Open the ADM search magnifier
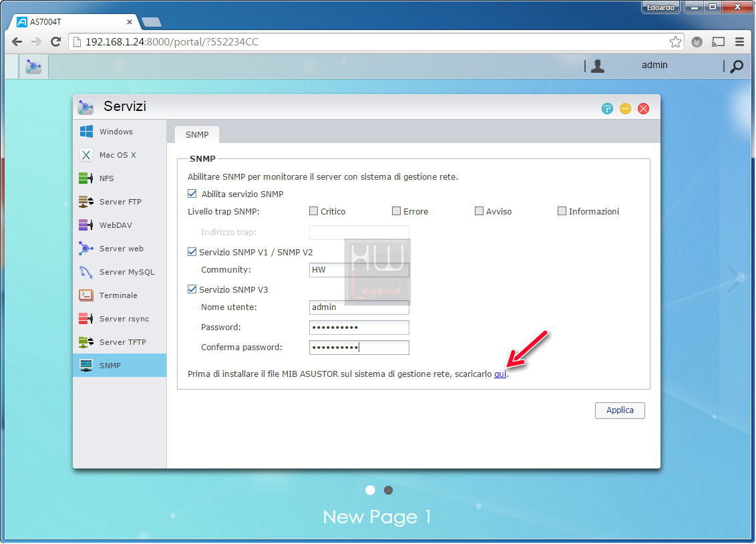The height and width of the screenshot is (544, 756). pyautogui.click(x=736, y=66)
